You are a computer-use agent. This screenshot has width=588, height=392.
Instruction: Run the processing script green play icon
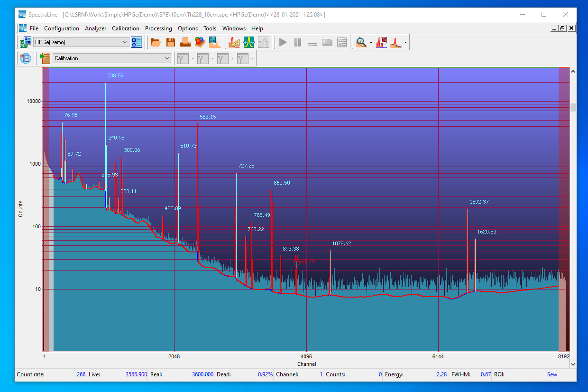(x=45, y=58)
